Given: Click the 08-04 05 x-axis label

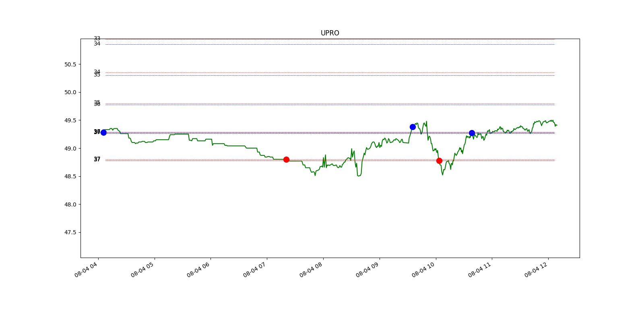Looking at the screenshot, I should (x=142, y=269).
